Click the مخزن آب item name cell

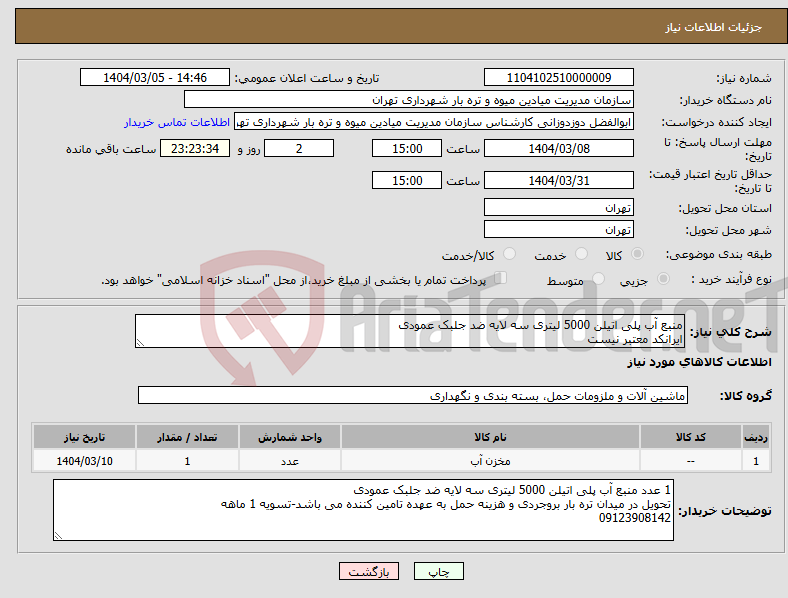click(x=490, y=461)
